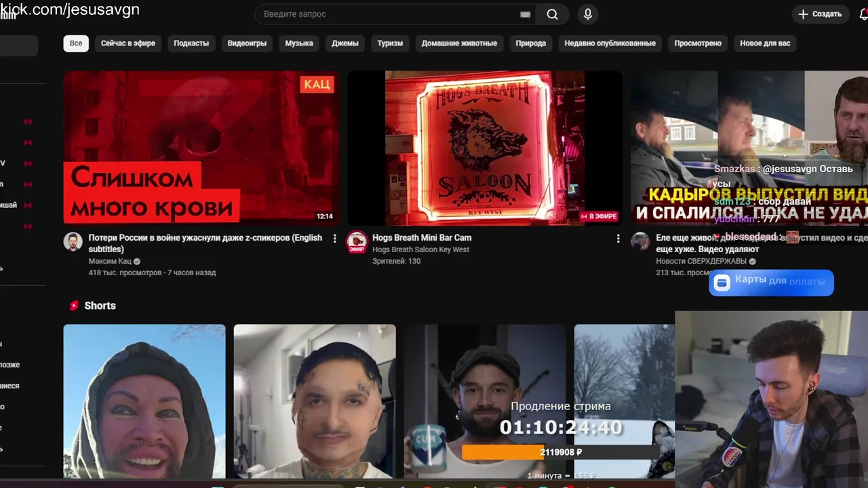The height and width of the screenshot is (488, 868).
Task: Click the Создать button
Action: pos(820,14)
